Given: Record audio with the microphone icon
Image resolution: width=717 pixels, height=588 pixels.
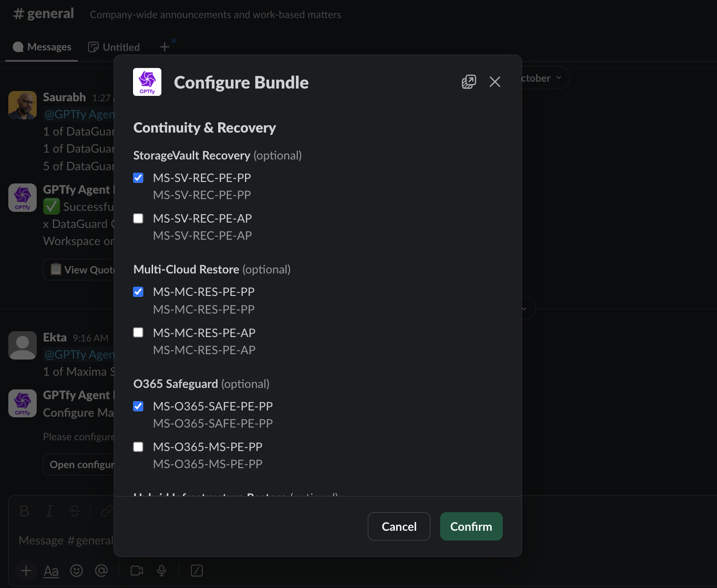Looking at the screenshot, I should [161, 570].
